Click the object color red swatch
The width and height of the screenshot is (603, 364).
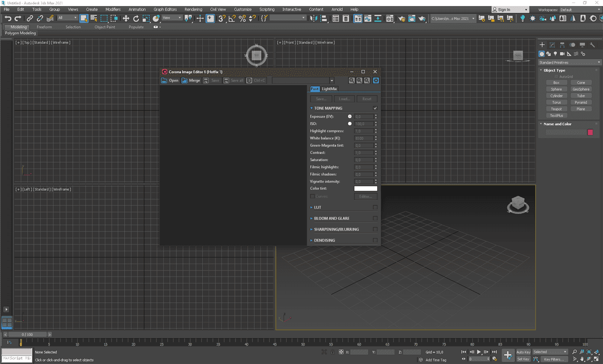[x=590, y=132]
